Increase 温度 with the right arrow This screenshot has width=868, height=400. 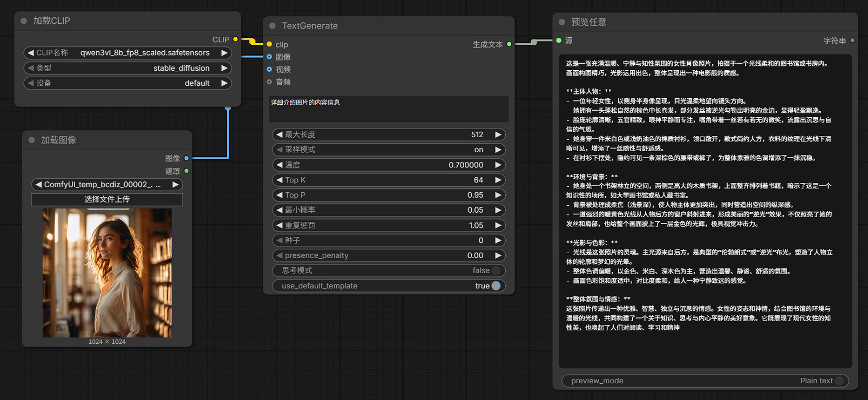pyautogui.click(x=498, y=165)
